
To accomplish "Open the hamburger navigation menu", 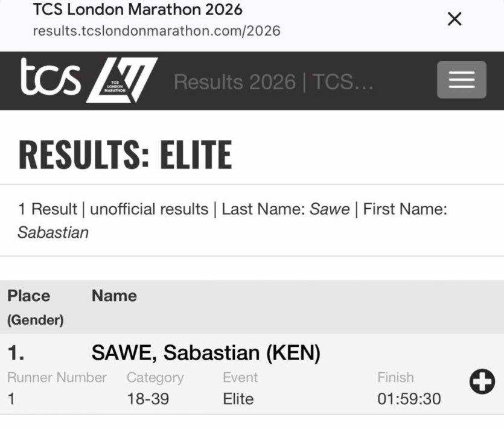I will point(461,80).
